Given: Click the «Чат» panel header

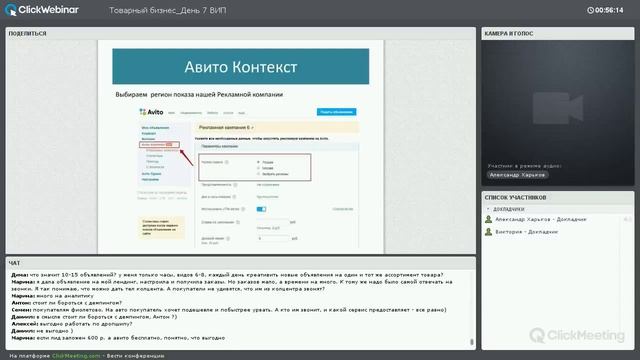Looking at the screenshot, I should [240, 263].
